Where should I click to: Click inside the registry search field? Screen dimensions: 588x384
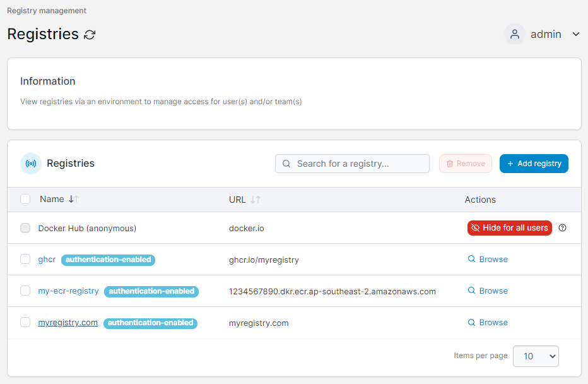[352, 163]
